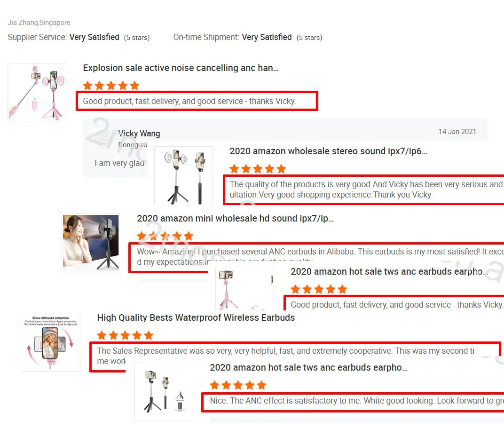This screenshot has height=444, width=504.
Task: Open the pink selfie stick ring light thumbnail
Action: (37, 92)
